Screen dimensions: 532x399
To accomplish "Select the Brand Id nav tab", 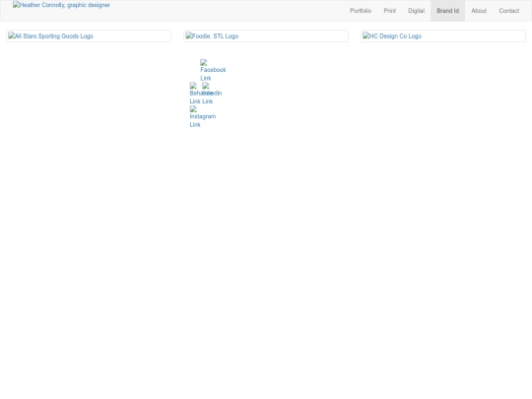I will click(447, 11).
